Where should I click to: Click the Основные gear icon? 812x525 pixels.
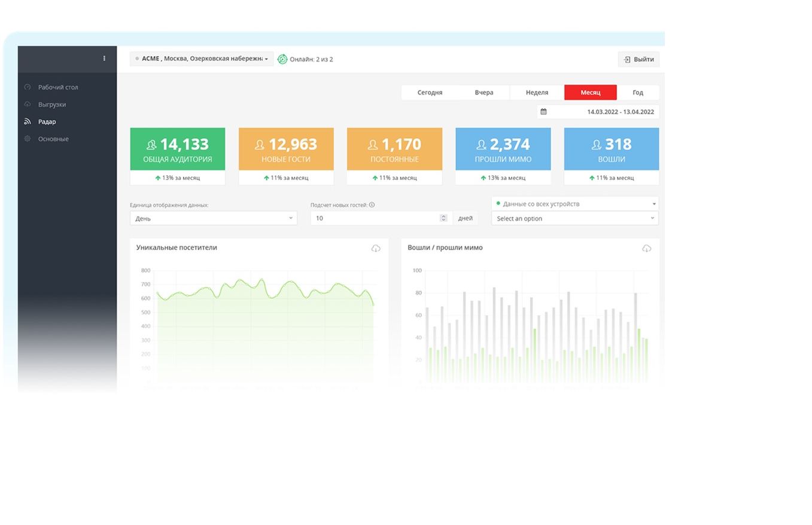click(28, 139)
